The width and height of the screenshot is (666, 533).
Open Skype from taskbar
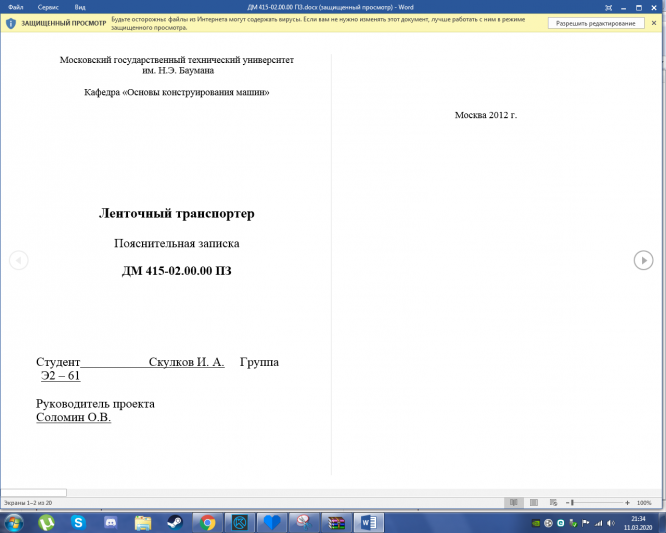(78, 522)
